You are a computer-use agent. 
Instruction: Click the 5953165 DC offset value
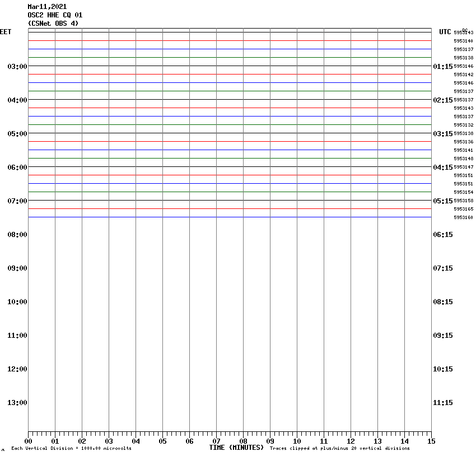pos(463,209)
